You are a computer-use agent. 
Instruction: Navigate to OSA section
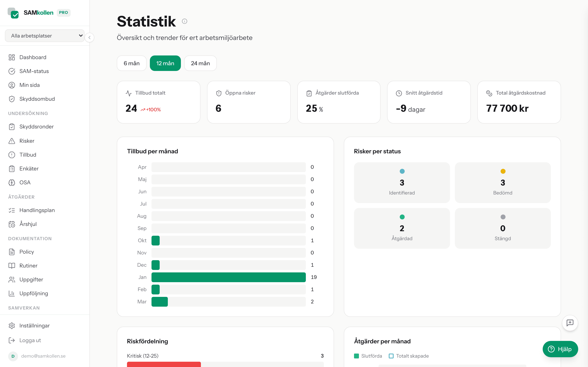25,182
